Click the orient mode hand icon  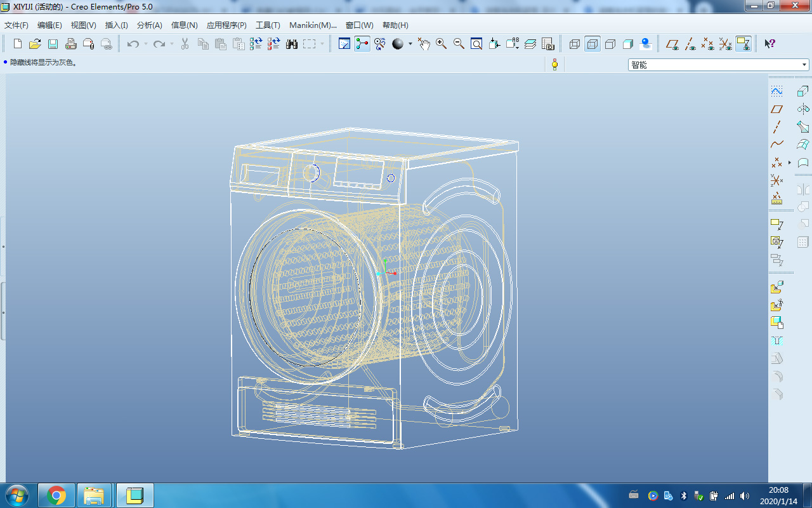click(424, 44)
